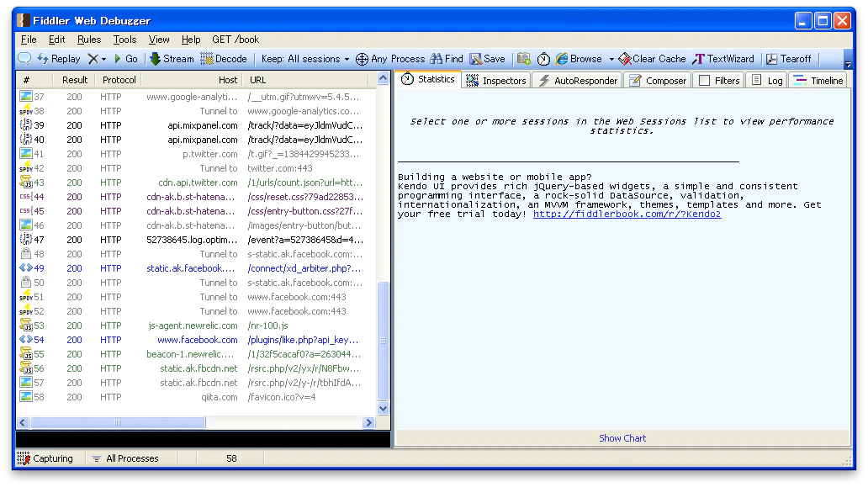Click GET /book menu item
This screenshot has height=487, width=868.
[x=236, y=40]
